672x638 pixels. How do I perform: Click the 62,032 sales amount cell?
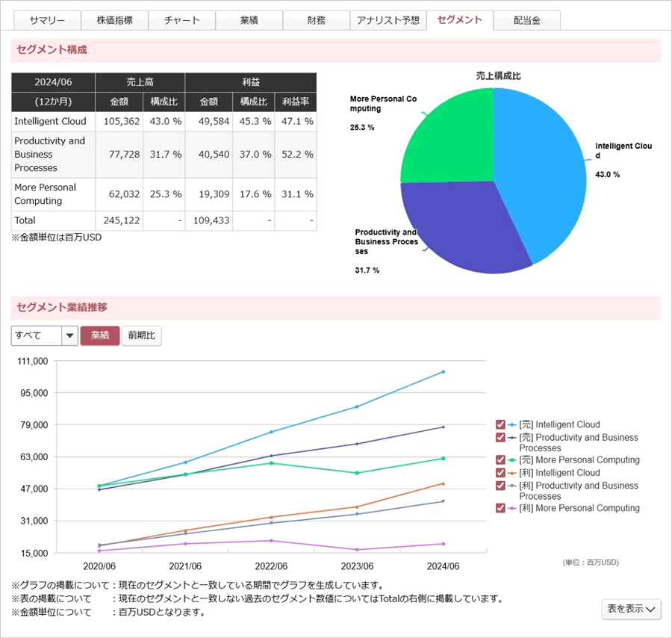pos(119,194)
